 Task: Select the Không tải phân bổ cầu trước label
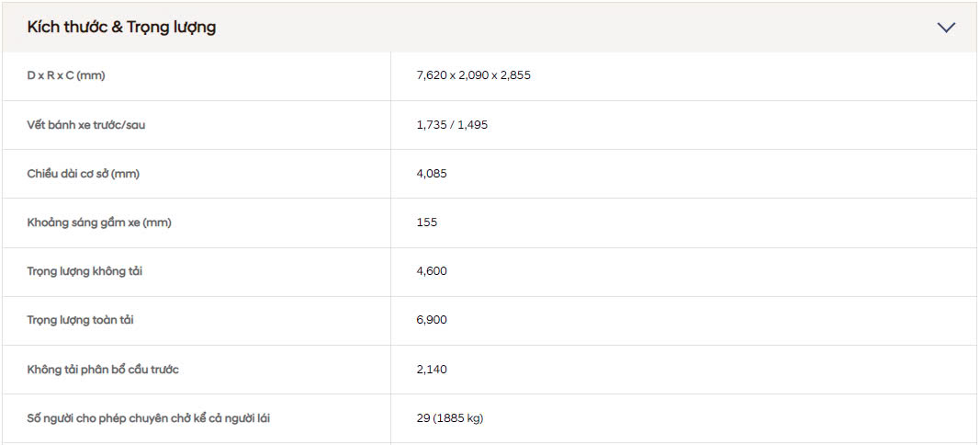[103, 370]
